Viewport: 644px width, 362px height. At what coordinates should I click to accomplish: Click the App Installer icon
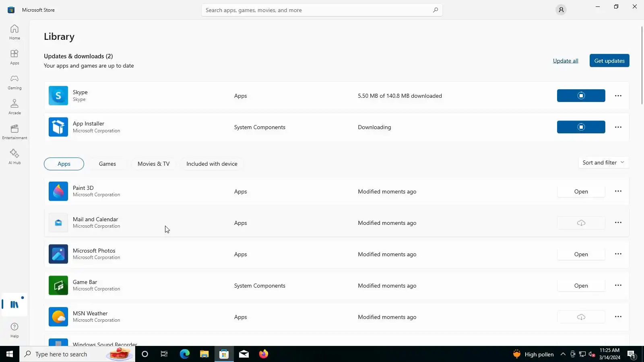click(x=58, y=127)
